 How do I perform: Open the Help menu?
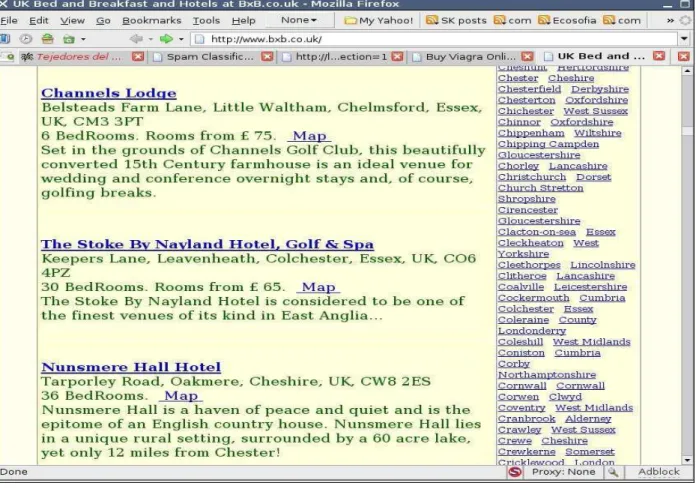coord(244,20)
